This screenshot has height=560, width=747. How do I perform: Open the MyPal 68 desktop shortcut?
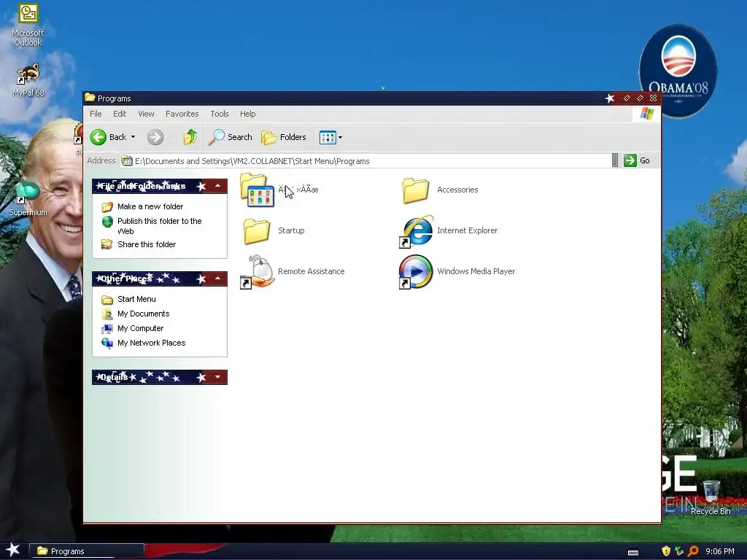(x=28, y=80)
